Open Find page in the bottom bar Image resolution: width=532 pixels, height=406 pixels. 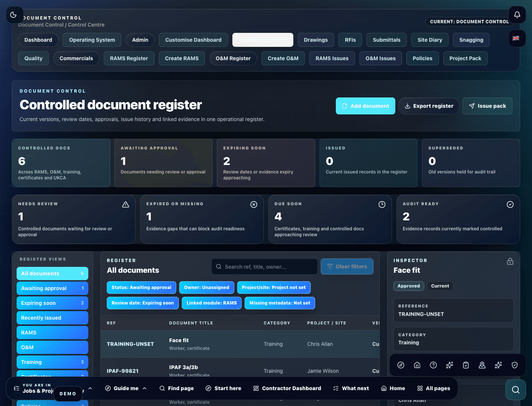click(177, 388)
